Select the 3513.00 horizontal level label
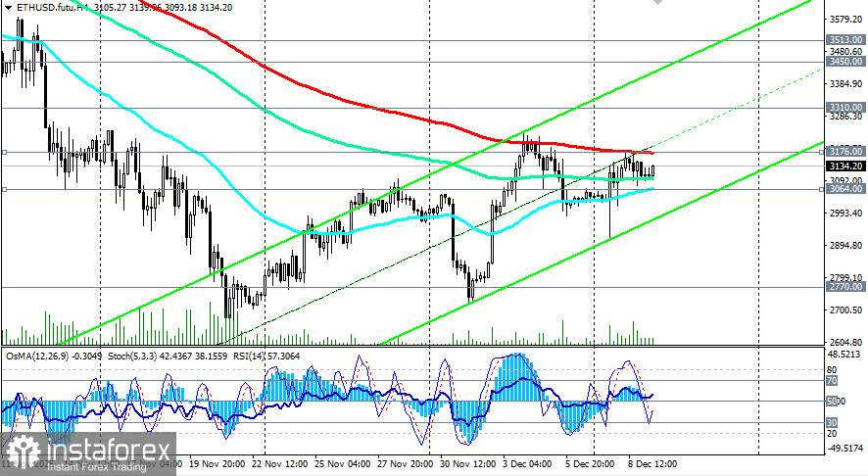Viewport: 868px width, 476px height. [x=845, y=40]
